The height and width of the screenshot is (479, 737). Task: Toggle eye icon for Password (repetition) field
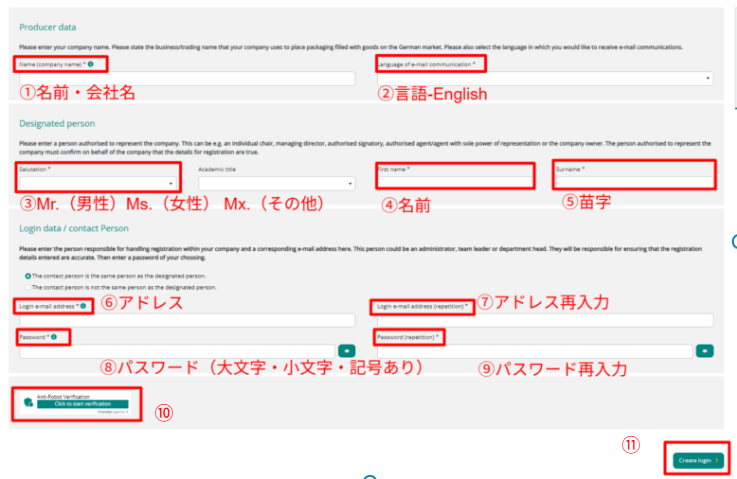click(705, 351)
